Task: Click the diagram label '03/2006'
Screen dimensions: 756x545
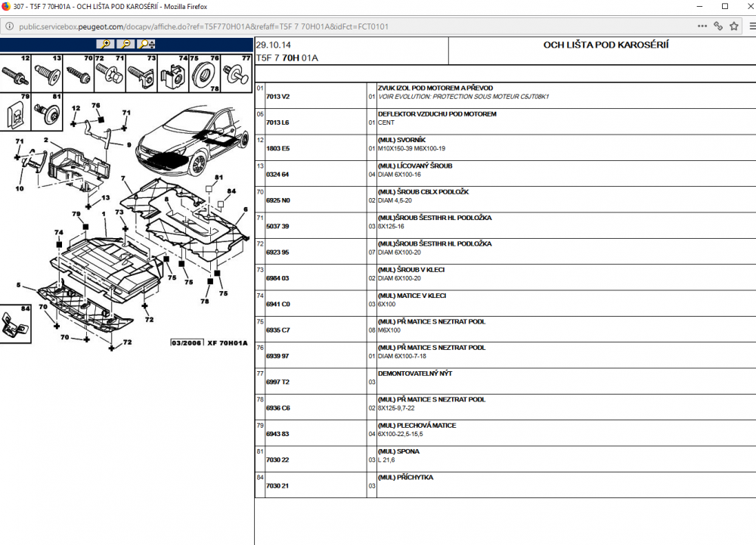Action: click(x=187, y=343)
